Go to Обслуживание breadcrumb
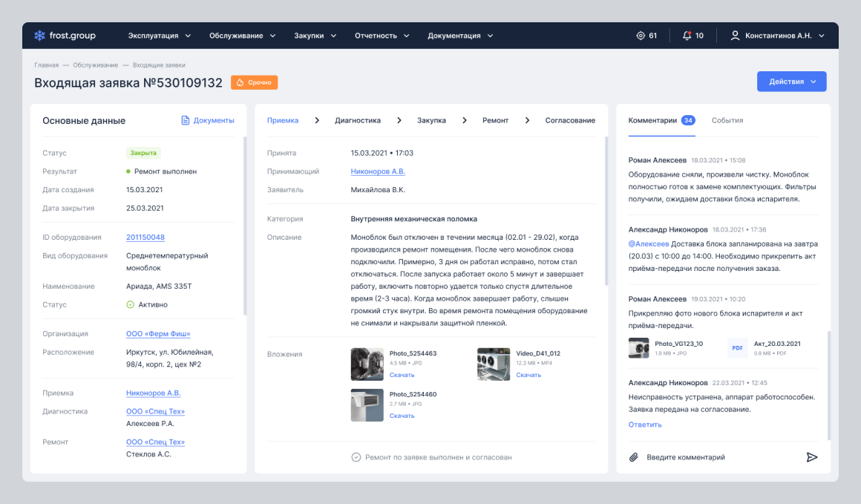The image size is (861, 504). [96, 65]
